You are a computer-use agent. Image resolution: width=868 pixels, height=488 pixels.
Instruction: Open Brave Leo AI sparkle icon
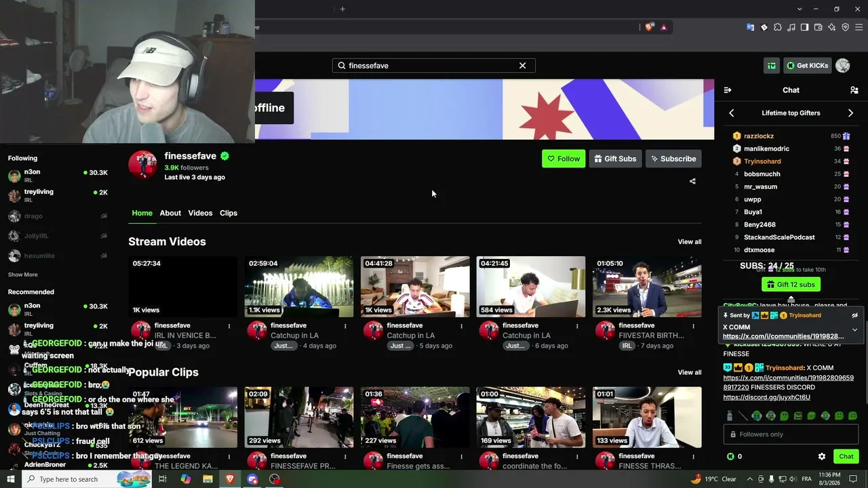click(x=832, y=27)
